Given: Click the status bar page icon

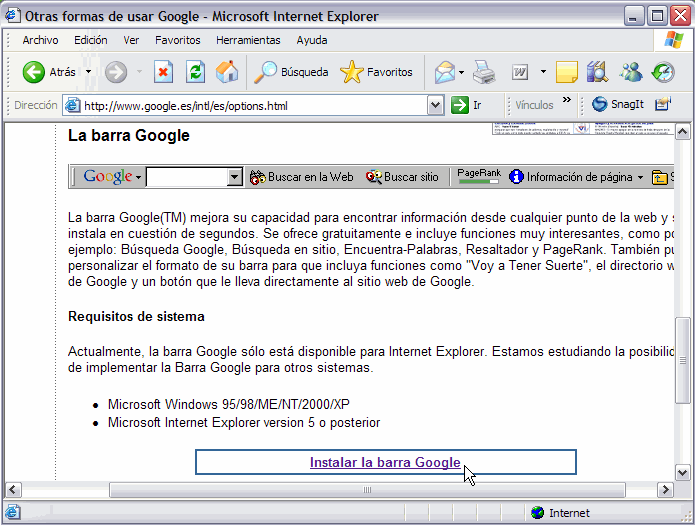Looking at the screenshot, I should tap(12, 512).
